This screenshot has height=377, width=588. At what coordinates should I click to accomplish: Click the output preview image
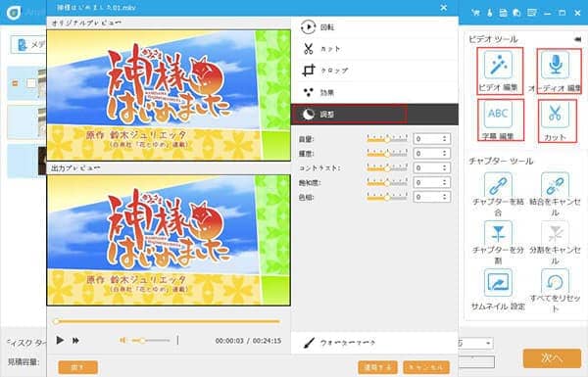(169, 240)
